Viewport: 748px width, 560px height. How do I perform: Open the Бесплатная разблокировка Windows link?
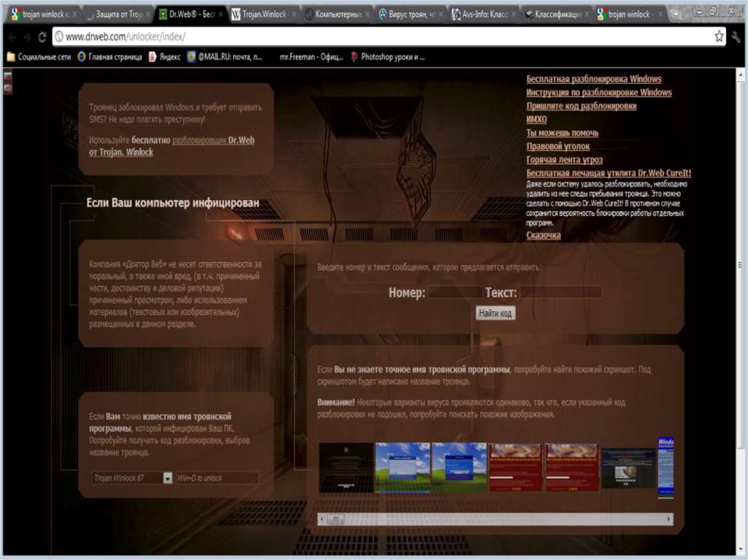pyautogui.click(x=594, y=79)
